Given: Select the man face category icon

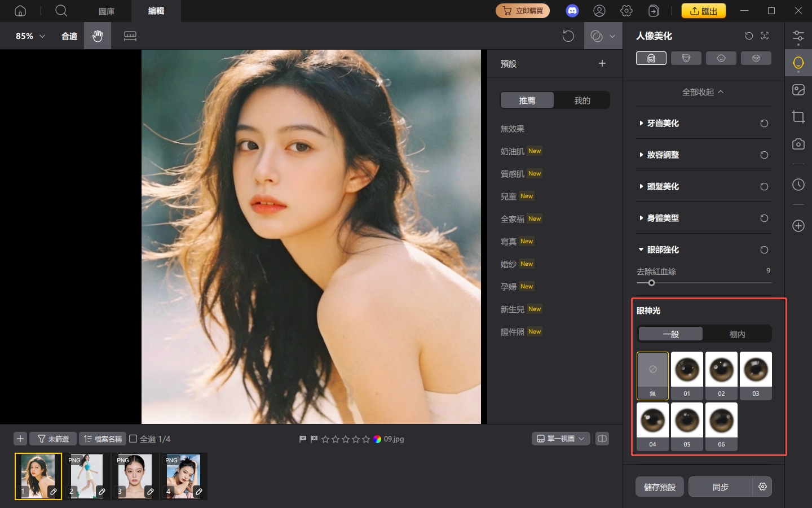Looking at the screenshot, I should coord(686,58).
